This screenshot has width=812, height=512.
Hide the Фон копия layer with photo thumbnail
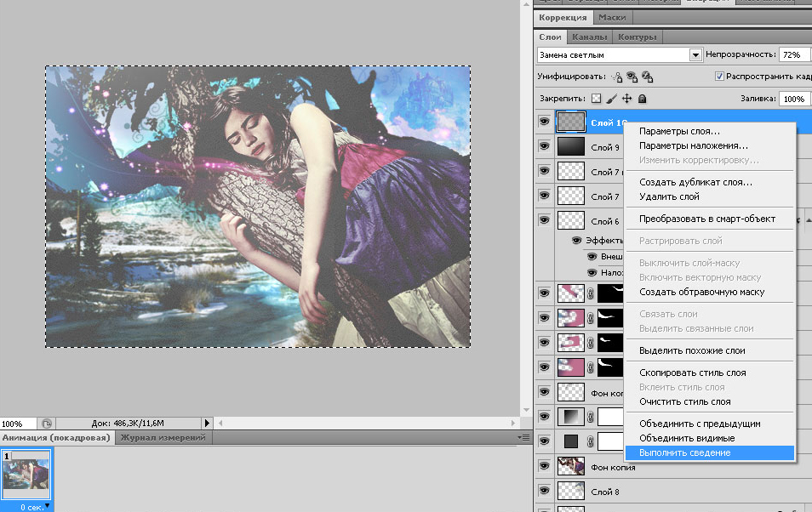[544, 466]
